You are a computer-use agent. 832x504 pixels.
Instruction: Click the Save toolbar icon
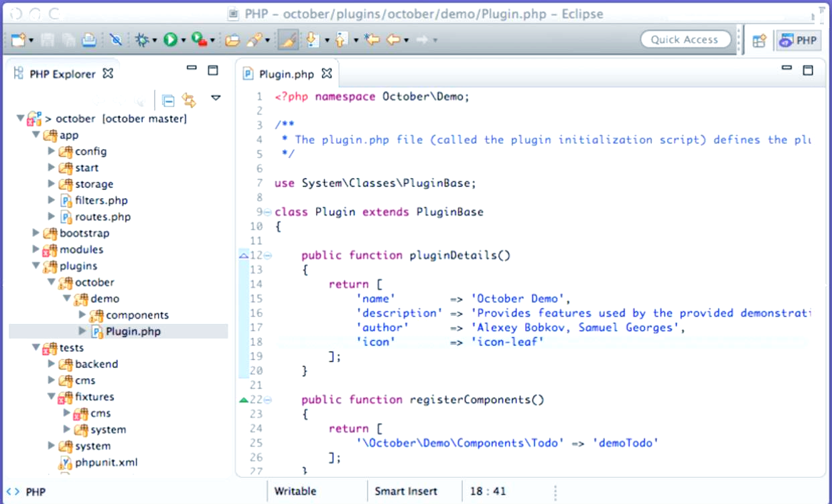pyautogui.click(x=48, y=40)
